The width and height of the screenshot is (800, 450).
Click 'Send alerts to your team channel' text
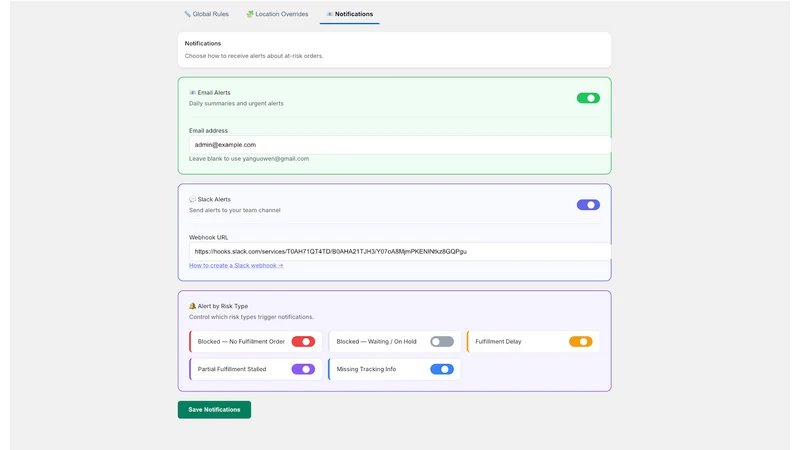click(x=235, y=210)
